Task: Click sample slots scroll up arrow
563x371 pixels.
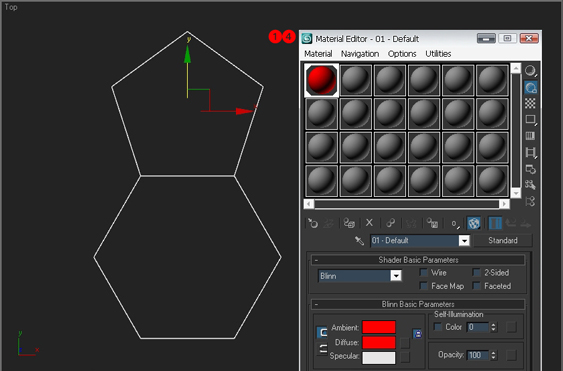Action: pos(516,68)
